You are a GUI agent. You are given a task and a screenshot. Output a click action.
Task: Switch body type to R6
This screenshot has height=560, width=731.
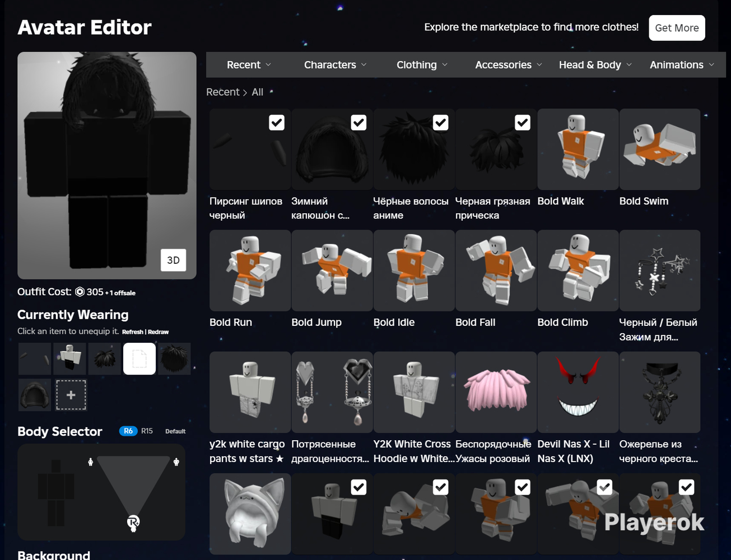(128, 431)
